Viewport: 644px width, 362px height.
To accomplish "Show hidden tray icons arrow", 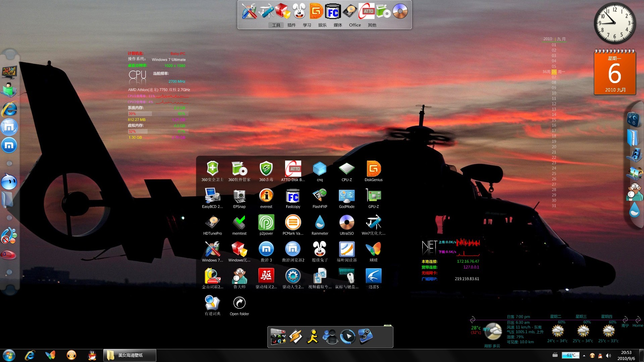I will (x=584, y=356).
